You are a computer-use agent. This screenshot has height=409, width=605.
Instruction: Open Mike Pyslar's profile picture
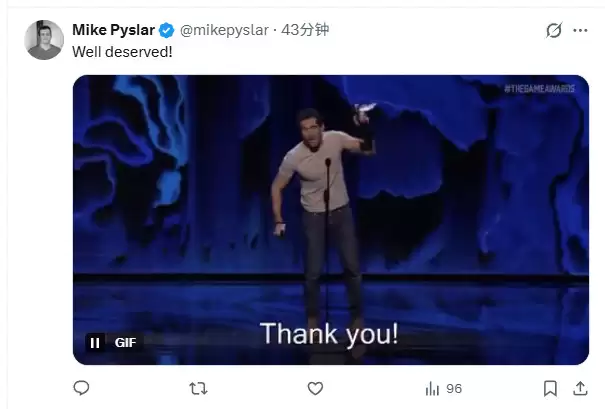click(44, 41)
